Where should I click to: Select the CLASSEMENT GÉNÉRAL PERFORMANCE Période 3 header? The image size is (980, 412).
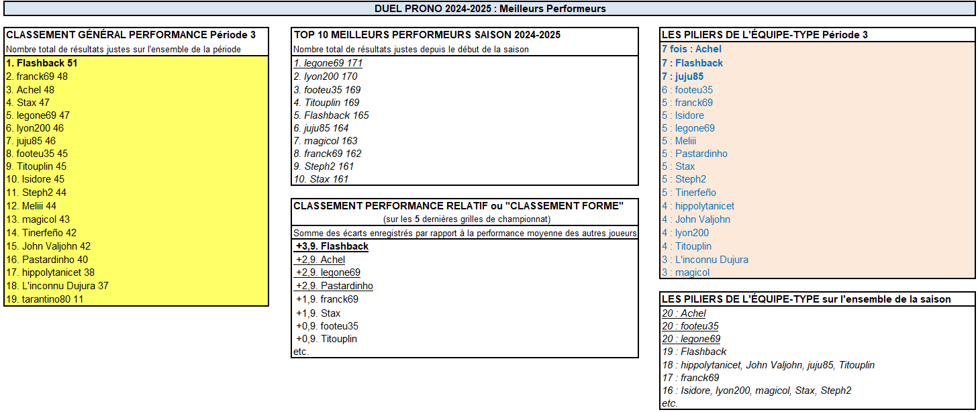[x=135, y=34]
